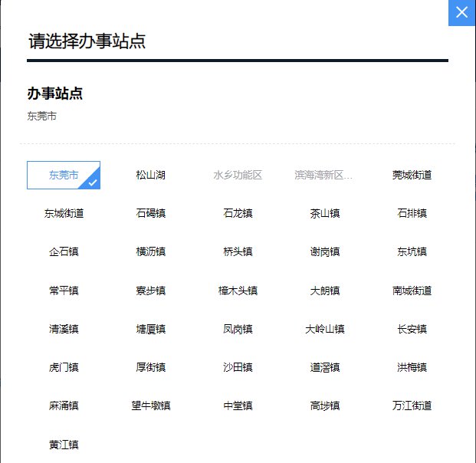Image resolution: width=476 pixels, height=463 pixels.
Task: Choose 茶山镇 station
Action: [x=325, y=213]
